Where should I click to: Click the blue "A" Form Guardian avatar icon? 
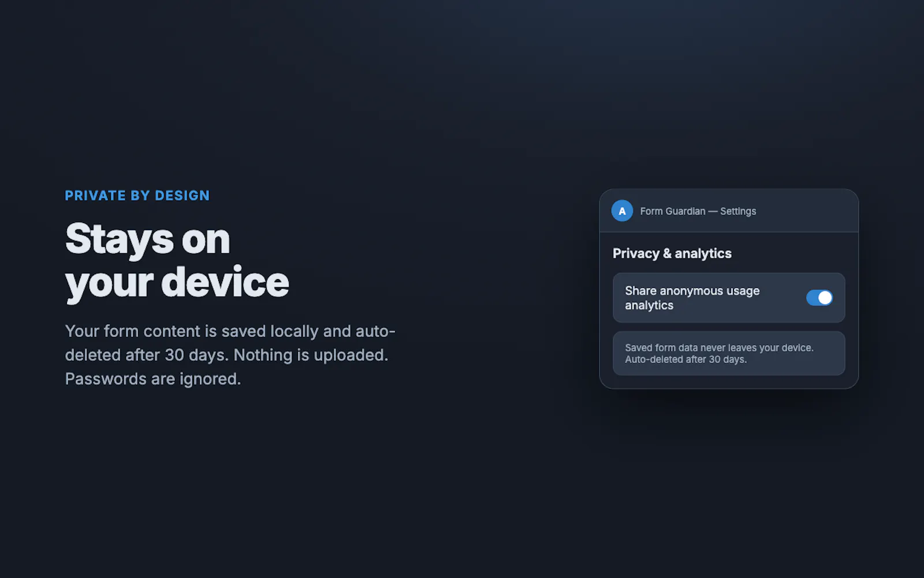[x=622, y=211]
